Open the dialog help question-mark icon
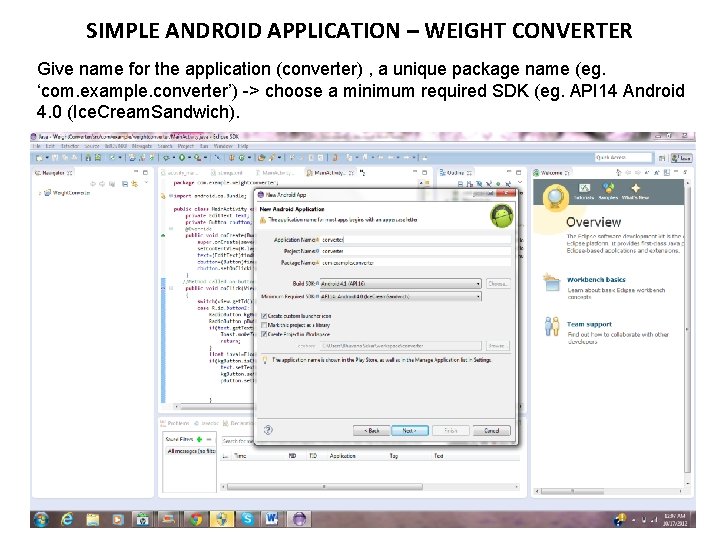The width and height of the screenshot is (720, 540). [x=269, y=430]
